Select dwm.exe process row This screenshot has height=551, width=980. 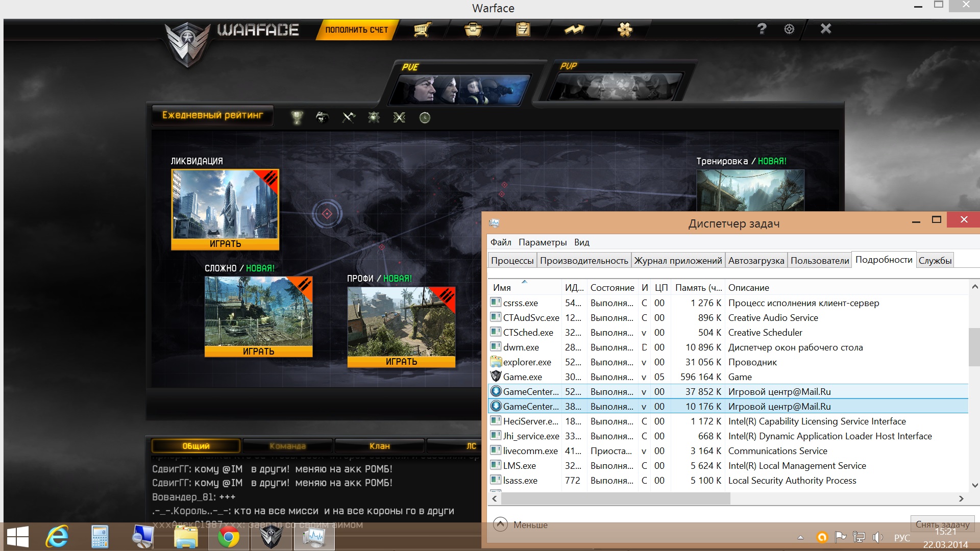pyautogui.click(x=728, y=347)
